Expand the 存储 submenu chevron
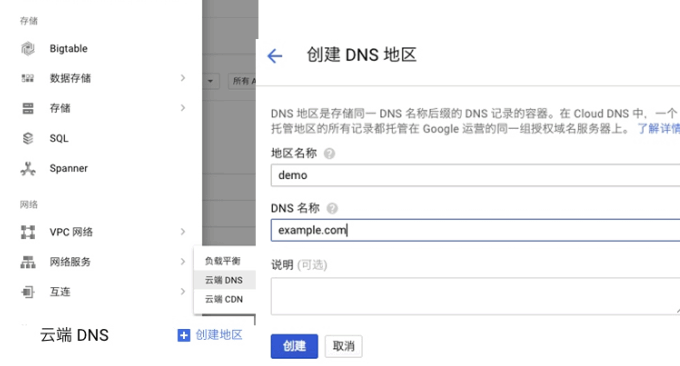This screenshot has height=366, width=680. (183, 108)
